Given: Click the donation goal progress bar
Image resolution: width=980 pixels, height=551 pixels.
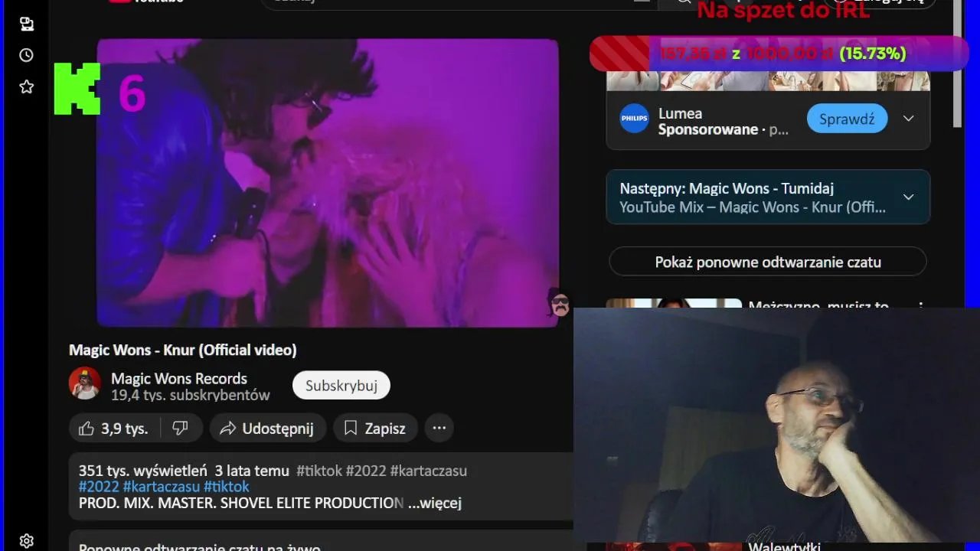Looking at the screenshot, I should pyautogui.click(x=779, y=54).
